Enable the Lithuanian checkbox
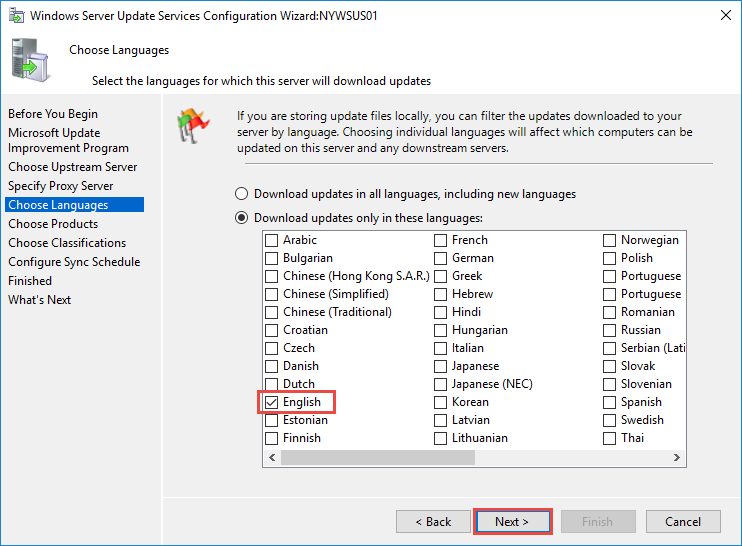742x546 pixels. pos(441,438)
